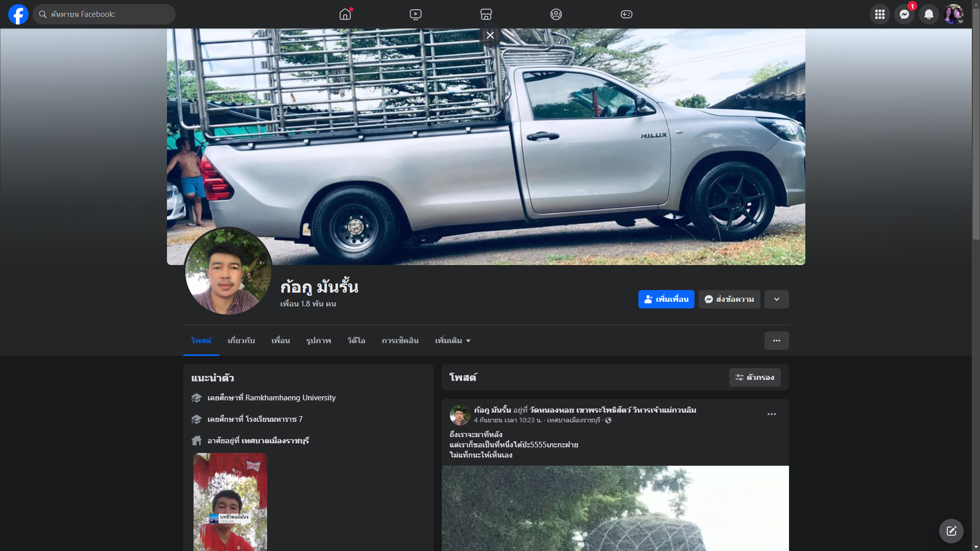Switch to the เกี่ยวกับ tab
980x551 pixels.
242,341
